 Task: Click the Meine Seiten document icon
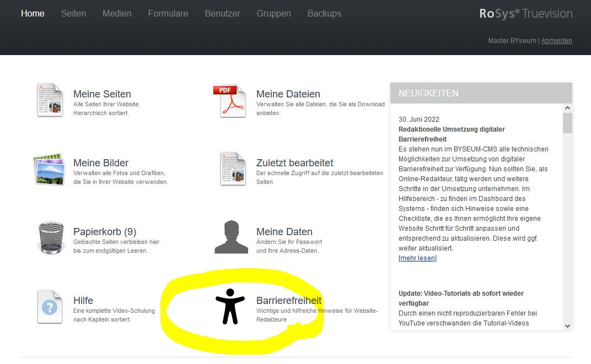click(50, 100)
